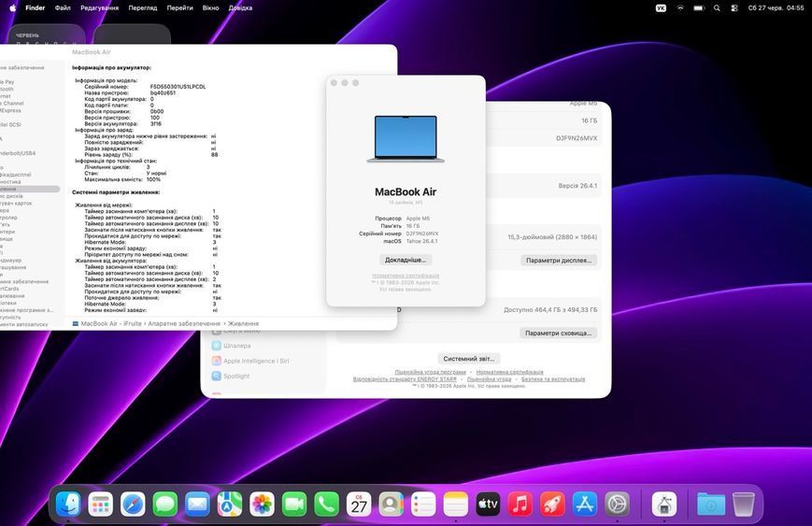The image size is (812, 526).
Task: Open Control Center from the menu bar
Action: click(x=734, y=8)
